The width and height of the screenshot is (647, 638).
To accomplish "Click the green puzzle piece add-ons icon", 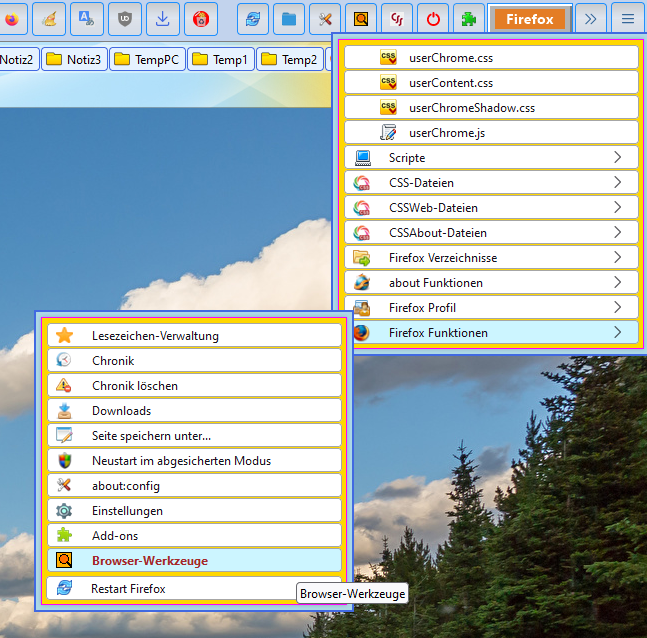I will (467, 19).
